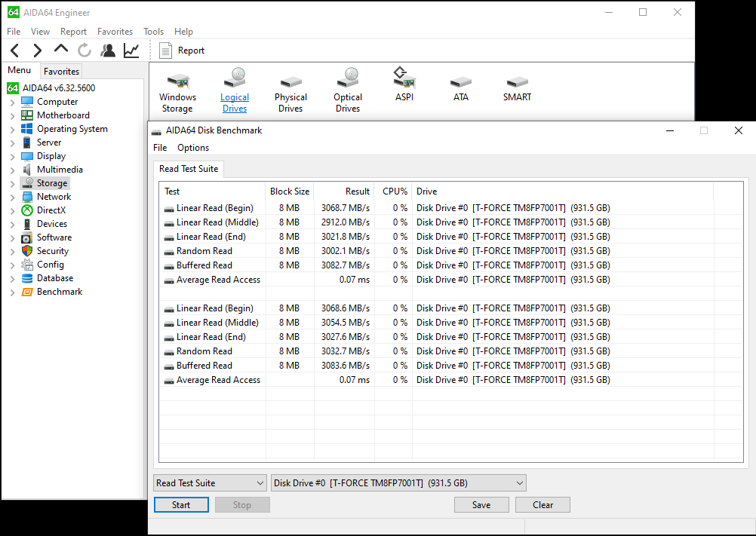Select the Software tree item

[54, 237]
